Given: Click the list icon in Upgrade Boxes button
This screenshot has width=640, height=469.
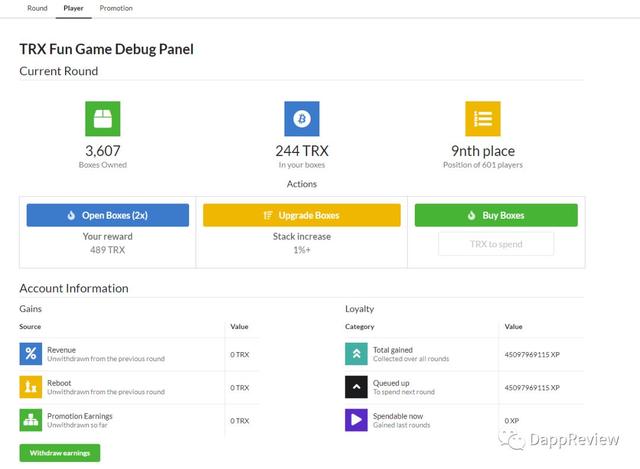Looking at the screenshot, I should (268, 215).
